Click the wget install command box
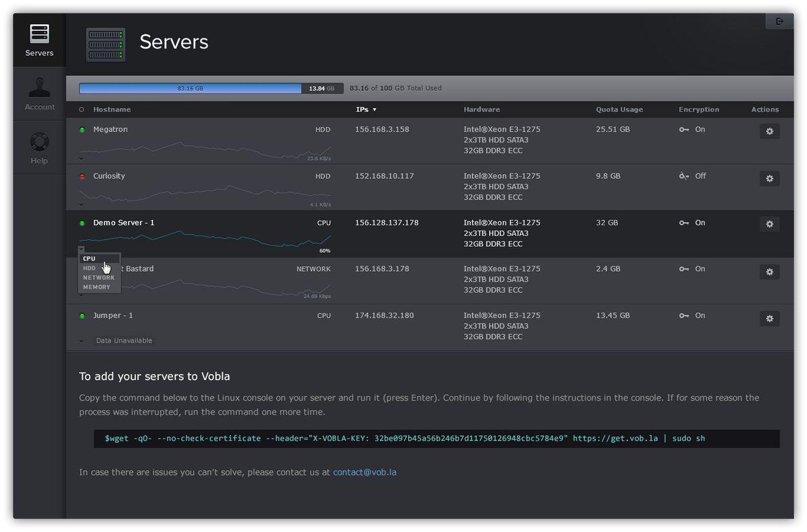This screenshot has height=532, width=807. point(437,439)
